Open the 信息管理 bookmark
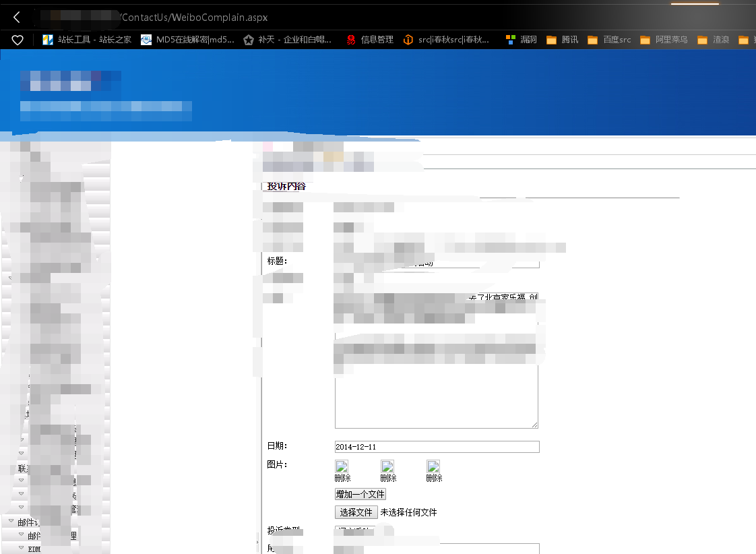The width and height of the screenshot is (756, 554). click(370, 40)
